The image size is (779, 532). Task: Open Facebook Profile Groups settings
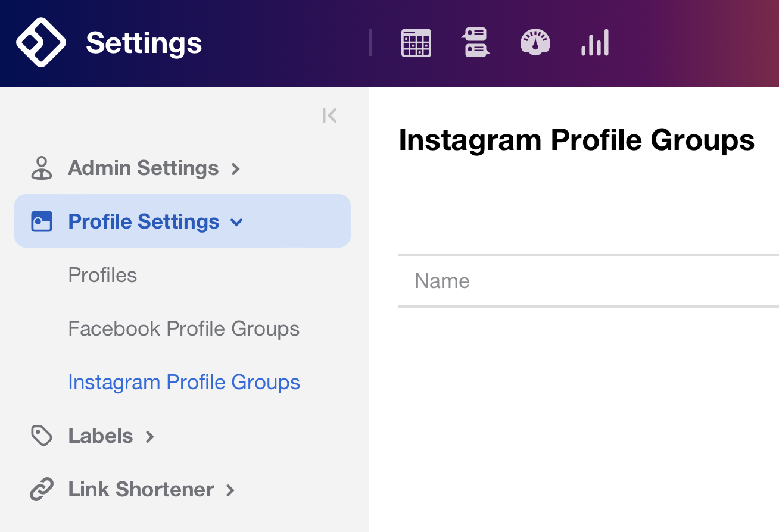point(183,328)
